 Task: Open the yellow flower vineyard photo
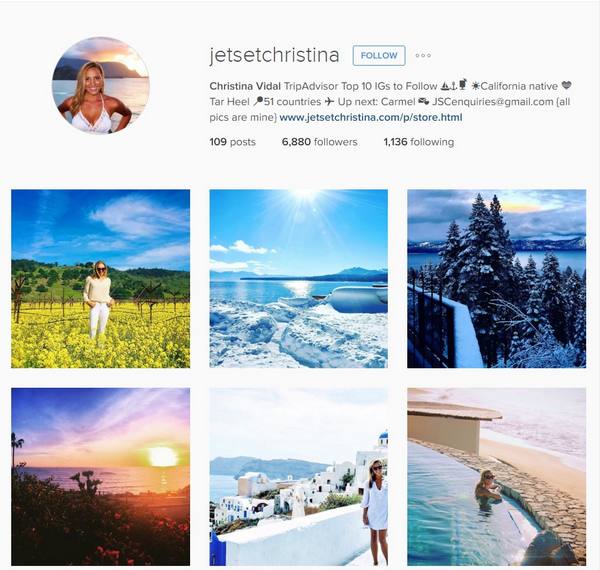pos(100,278)
